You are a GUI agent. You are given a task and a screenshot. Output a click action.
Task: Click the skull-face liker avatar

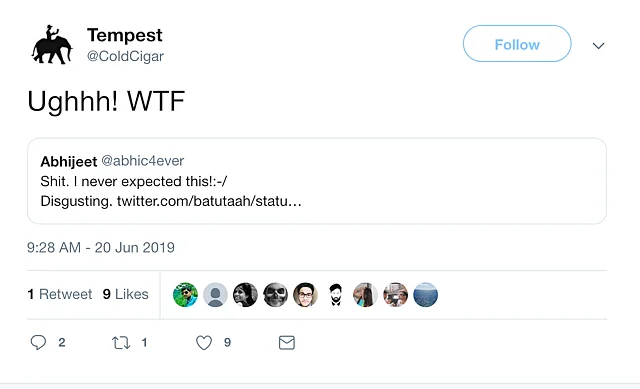(276, 295)
